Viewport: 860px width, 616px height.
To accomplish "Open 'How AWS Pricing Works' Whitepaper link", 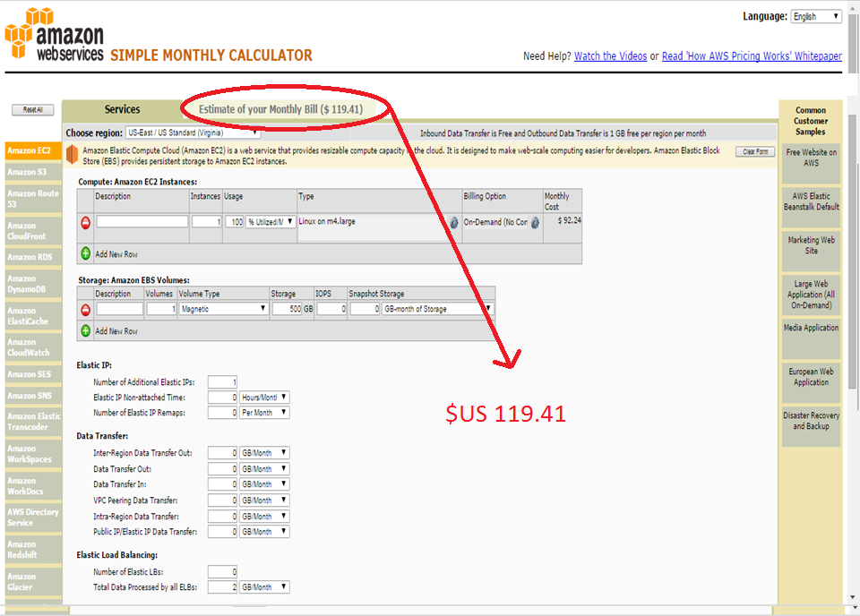I will click(x=752, y=56).
